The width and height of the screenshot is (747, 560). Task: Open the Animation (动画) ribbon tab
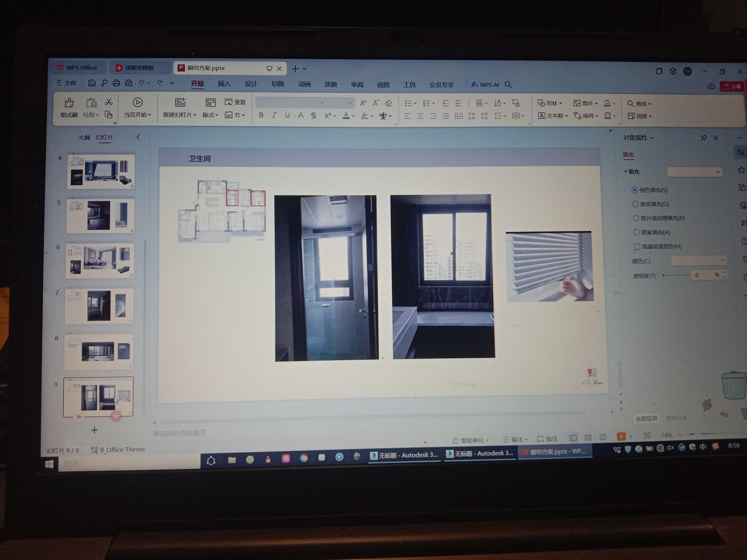(x=304, y=84)
